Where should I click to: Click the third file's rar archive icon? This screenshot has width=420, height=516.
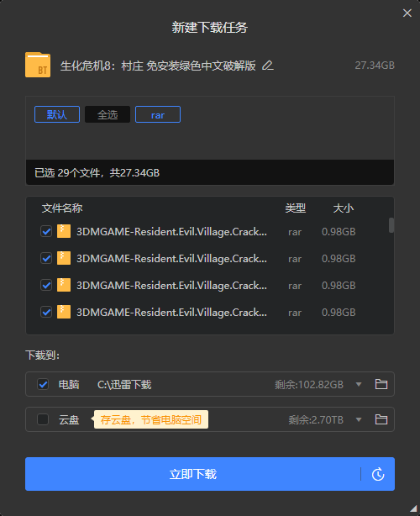64,285
